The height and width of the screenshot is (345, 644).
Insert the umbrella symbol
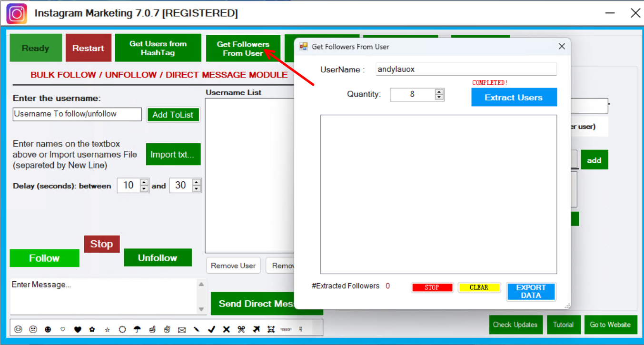(x=137, y=329)
